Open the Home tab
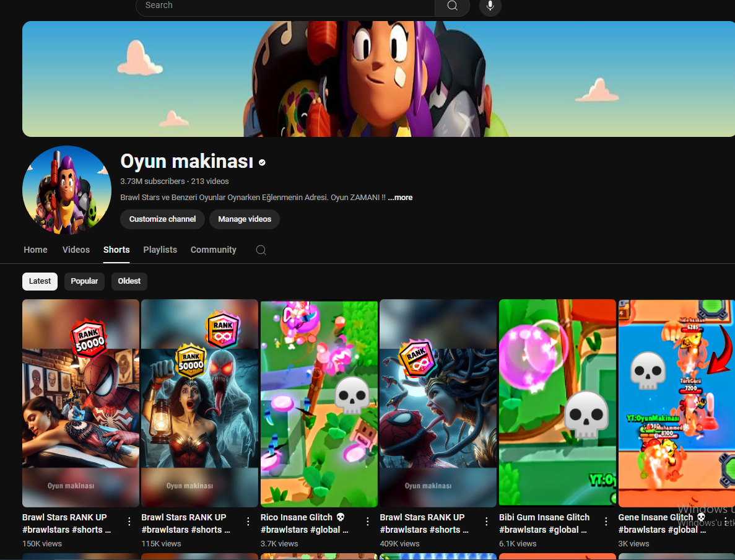 point(36,250)
